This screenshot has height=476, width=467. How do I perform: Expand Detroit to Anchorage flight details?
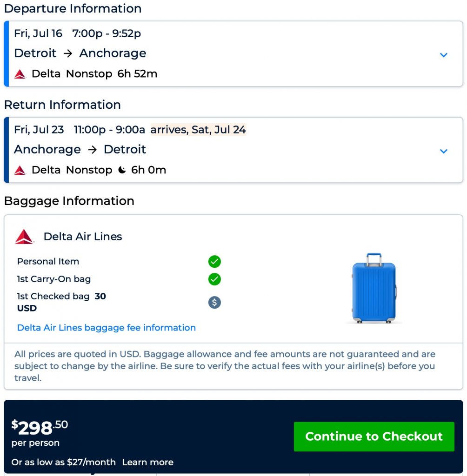(443, 55)
